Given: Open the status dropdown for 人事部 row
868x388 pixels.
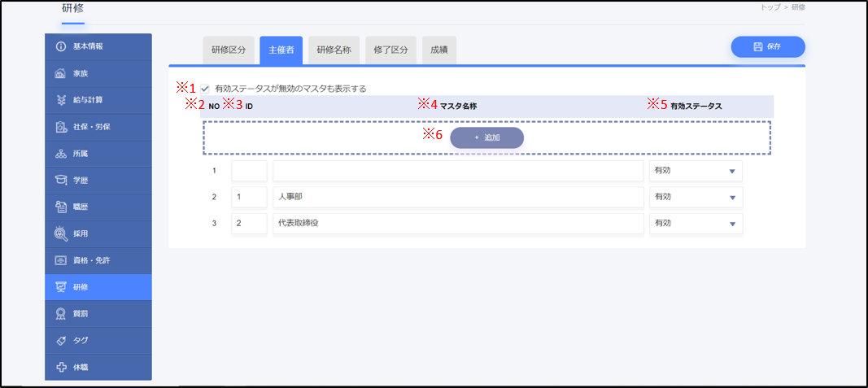Looking at the screenshot, I should [696, 197].
